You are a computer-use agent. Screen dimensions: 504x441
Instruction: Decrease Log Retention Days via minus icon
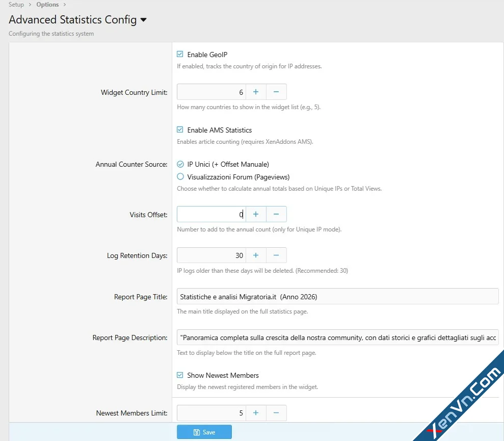click(x=276, y=255)
